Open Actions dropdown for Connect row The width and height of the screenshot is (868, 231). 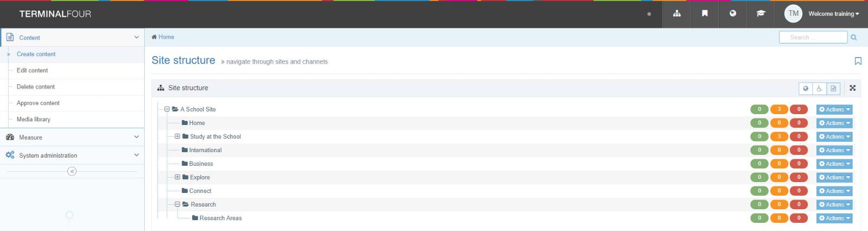pyautogui.click(x=834, y=191)
